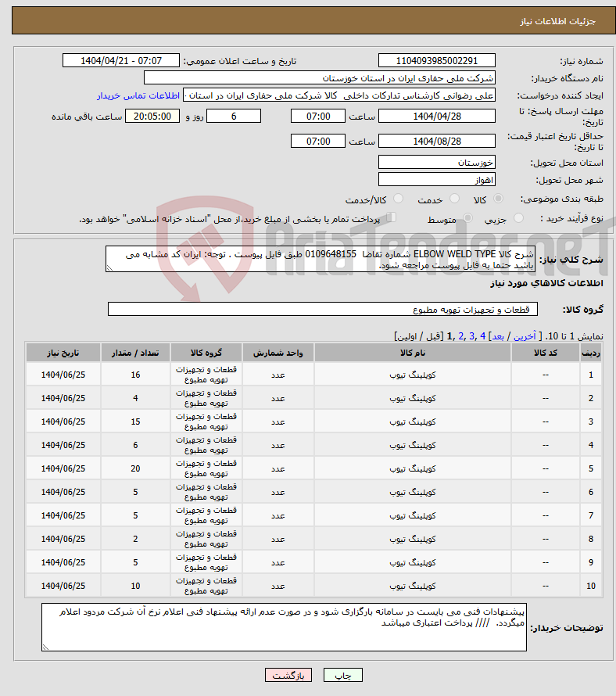
Task: Select the خدمت radio button
Action: (x=454, y=199)
